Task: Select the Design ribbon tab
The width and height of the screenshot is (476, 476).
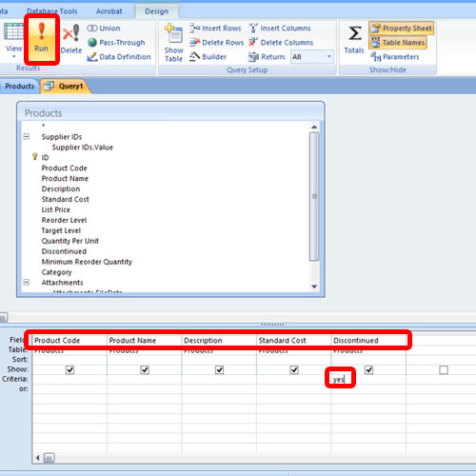Action: tap(157, 11)
